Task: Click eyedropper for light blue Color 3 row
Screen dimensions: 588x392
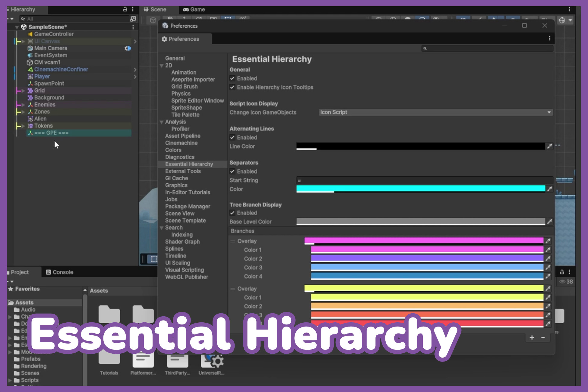Action: click(548, 267)
